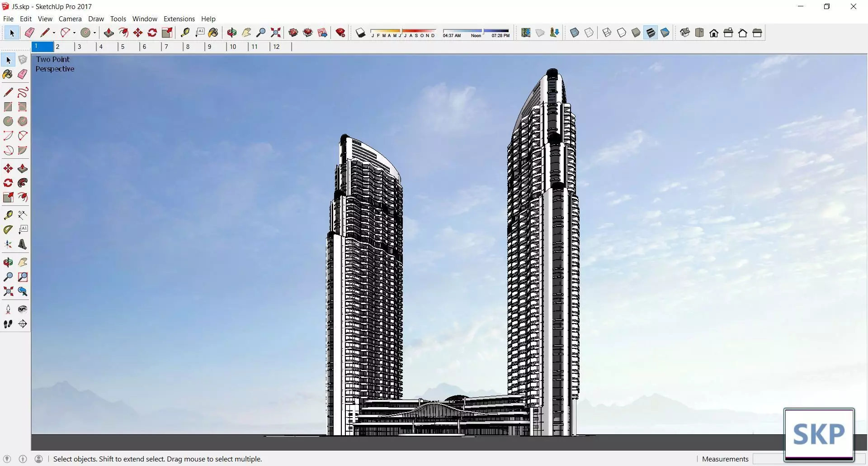Screen dimensions: 868x466
Task: Open the Window menu
Action: (x=145, y=19)
